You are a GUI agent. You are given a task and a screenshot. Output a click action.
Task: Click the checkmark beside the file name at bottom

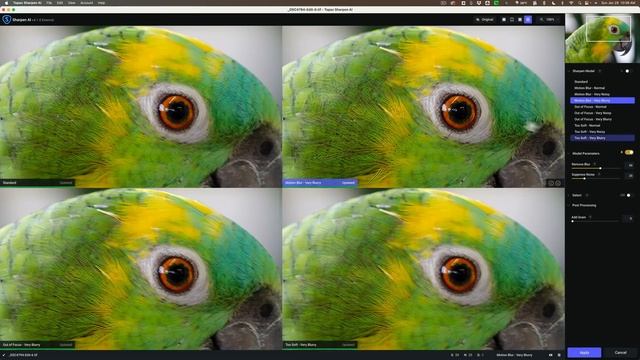[x=4, y=355]
